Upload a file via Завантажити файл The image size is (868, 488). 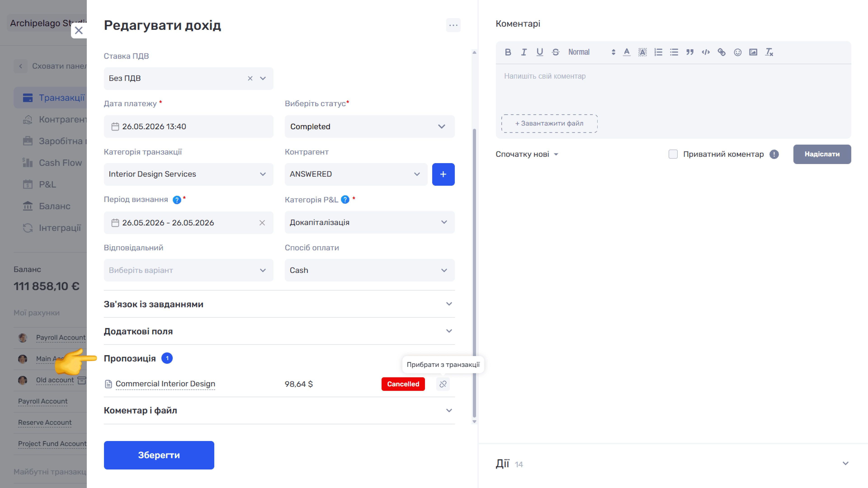pyautogui.click(x=549, y=124)
